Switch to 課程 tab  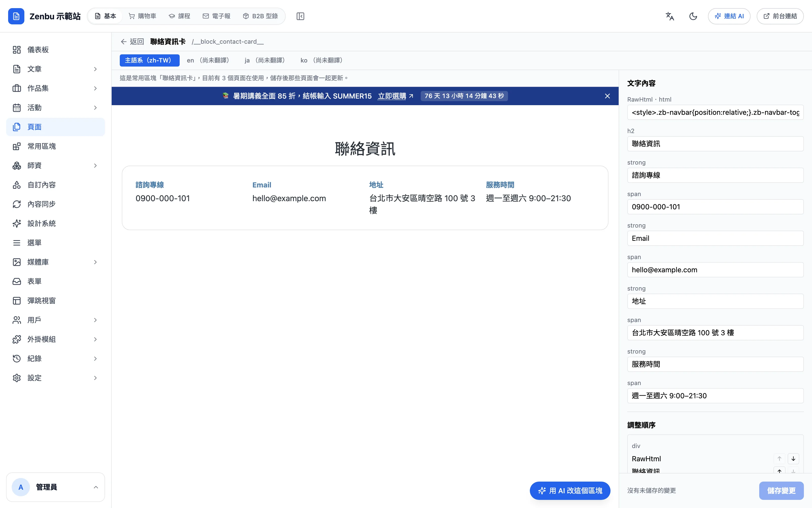pos(179,16)
